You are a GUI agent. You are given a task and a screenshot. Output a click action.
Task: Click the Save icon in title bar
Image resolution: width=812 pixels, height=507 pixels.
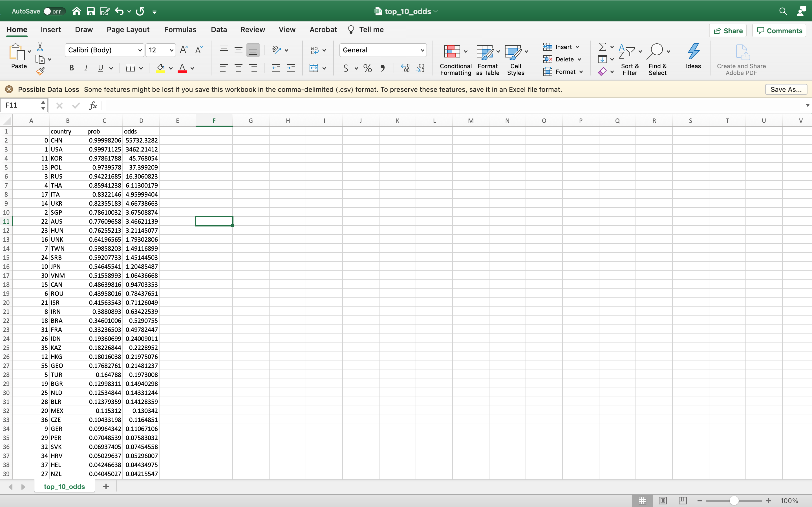coord(91,11)
